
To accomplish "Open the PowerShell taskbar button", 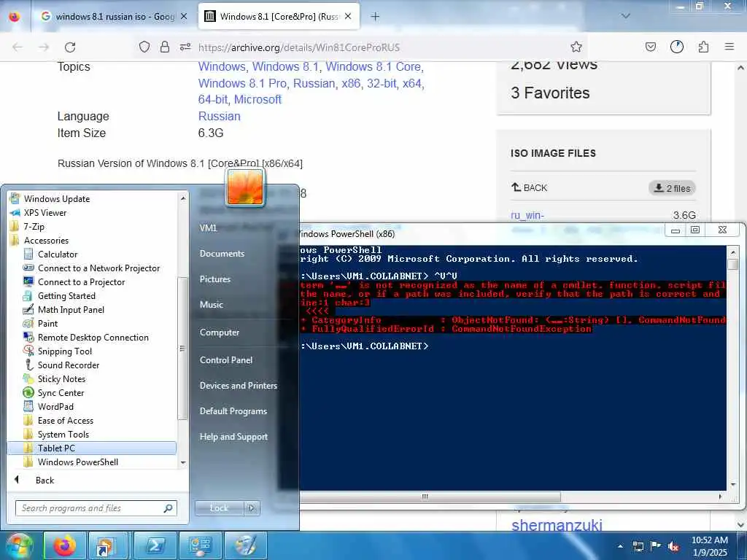I will tap(155, 545).
